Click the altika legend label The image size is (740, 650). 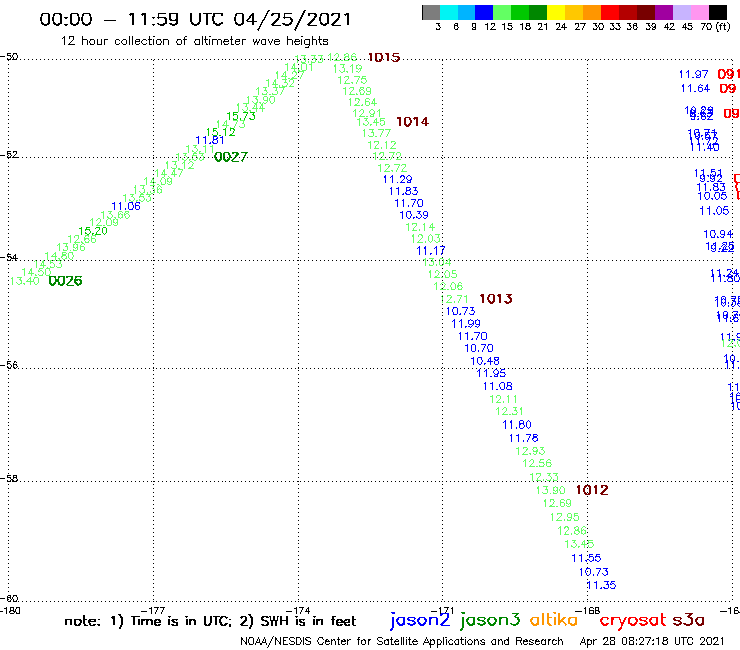[553, 619]
